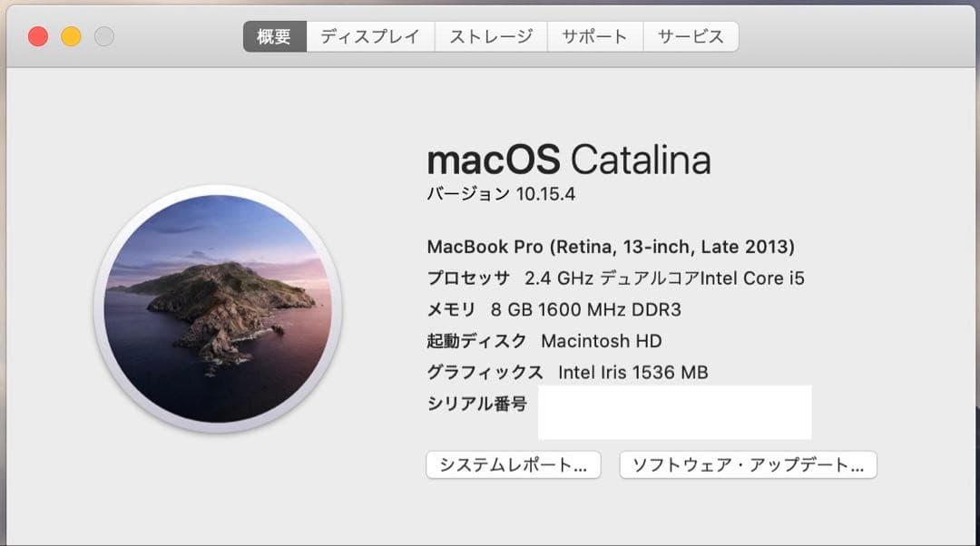Viewport: 980px width, 546px height.
Task: Click the macOS Catalina title text
Action: pos(569,161)
